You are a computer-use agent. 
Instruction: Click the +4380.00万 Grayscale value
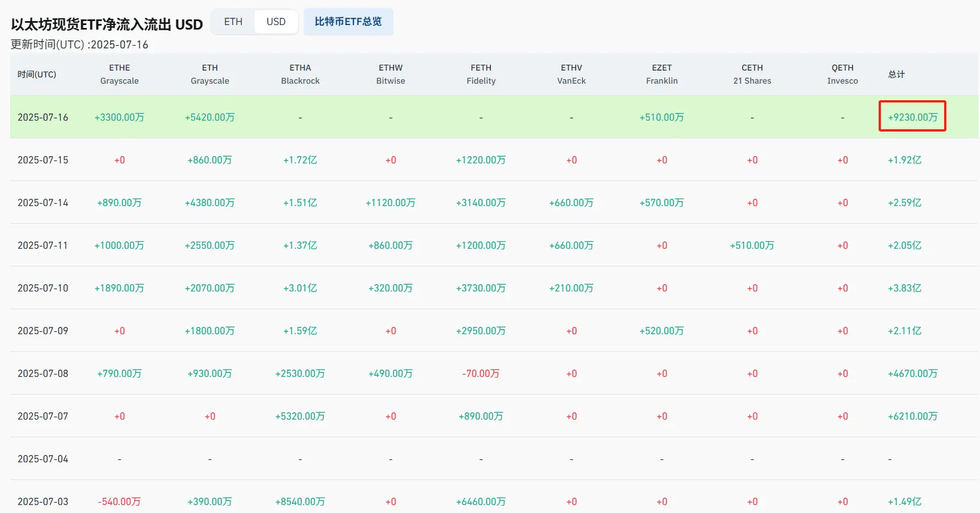[210, 203]
